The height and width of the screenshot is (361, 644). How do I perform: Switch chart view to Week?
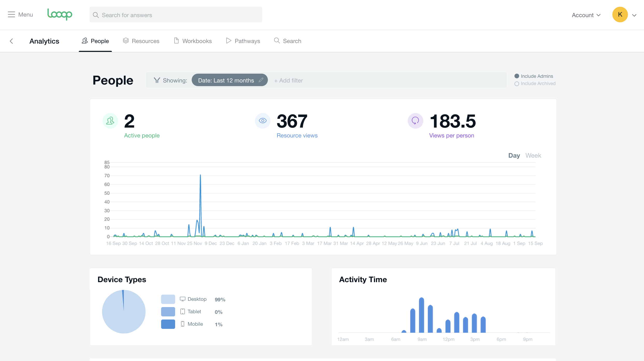click(x=533, y=155)
